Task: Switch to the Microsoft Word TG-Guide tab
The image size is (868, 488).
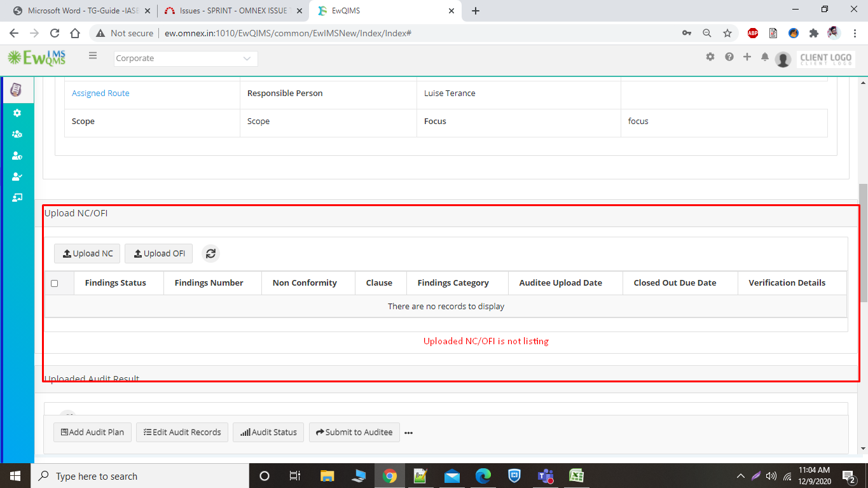Action: tap(81, 11)
